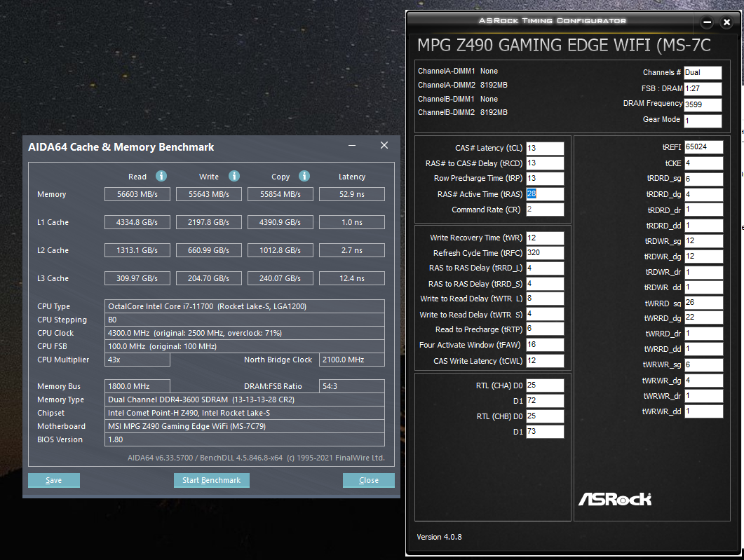Click the tREFI field showing 65024

click(x=703, y=147)
